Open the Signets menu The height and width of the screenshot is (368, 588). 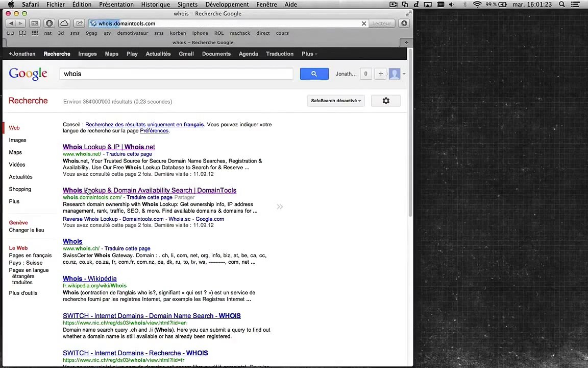pos(187,5)
